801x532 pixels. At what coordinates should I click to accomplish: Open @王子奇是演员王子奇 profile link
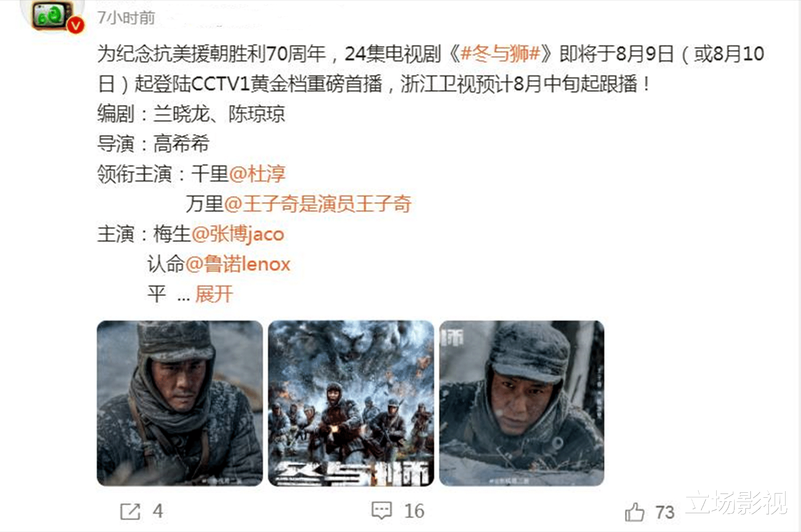(x=318, y=204)
